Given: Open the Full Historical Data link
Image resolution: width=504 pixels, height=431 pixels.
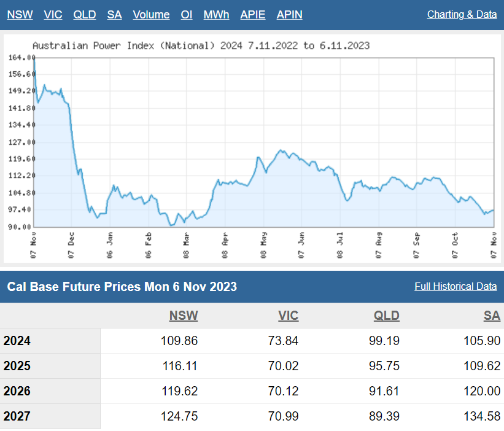Looking at the screenshot, I should tap(456, 286).
